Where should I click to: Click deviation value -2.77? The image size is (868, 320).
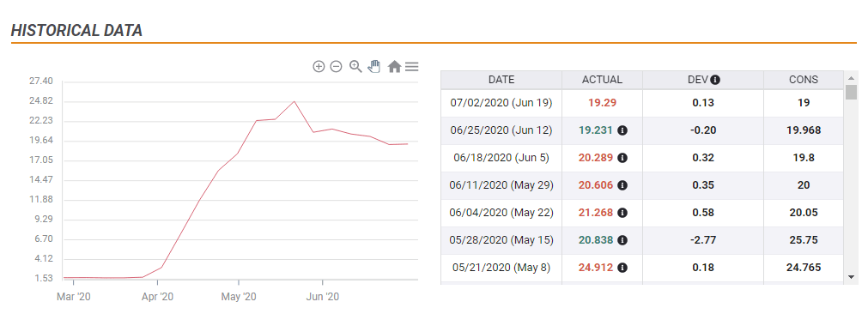click(x=703, y=240)
